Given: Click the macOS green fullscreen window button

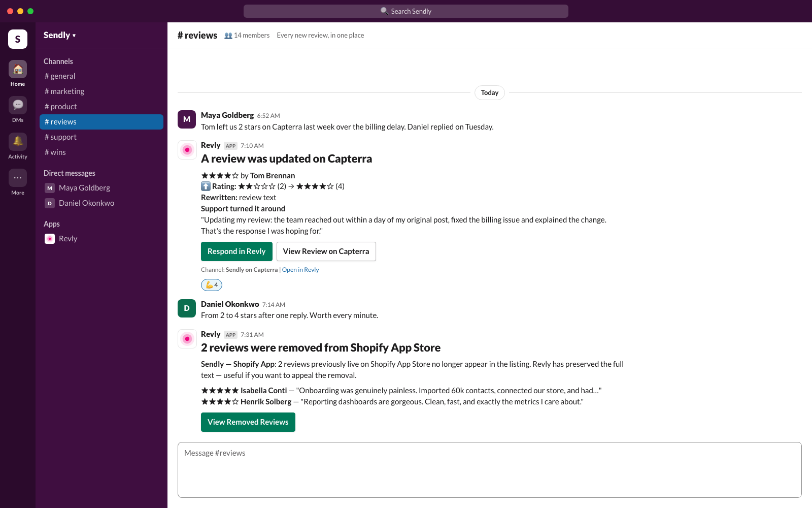Looking at the screenshot, I should (x=30, y=11).
